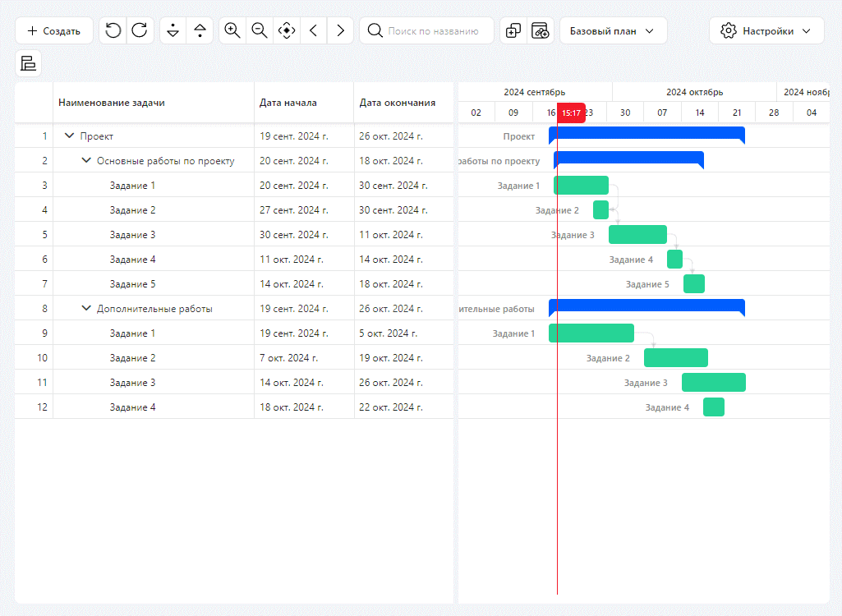Click the 2024 сентябрь month header
842x616 pixels.
534,92
